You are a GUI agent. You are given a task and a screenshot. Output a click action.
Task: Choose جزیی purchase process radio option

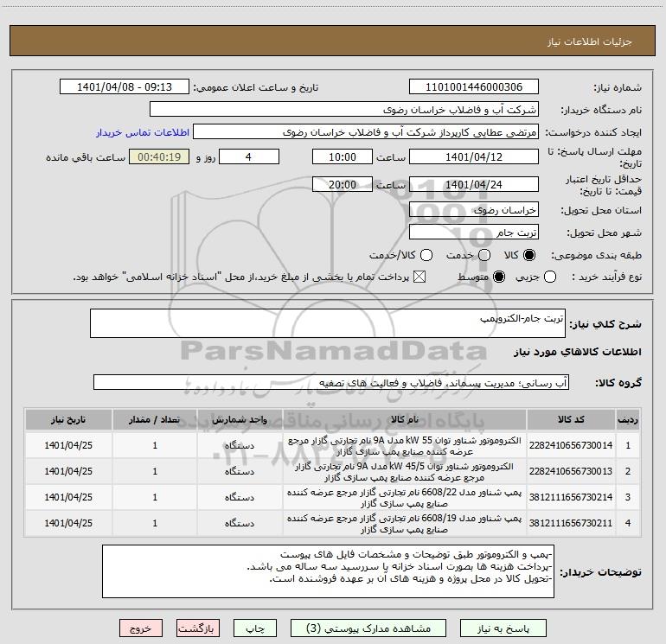(549, 277)
